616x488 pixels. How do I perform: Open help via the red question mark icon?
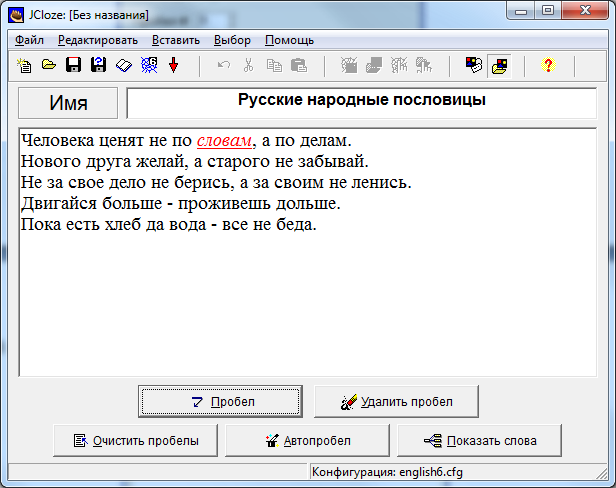pyautogui.click(x=548, y=65)
